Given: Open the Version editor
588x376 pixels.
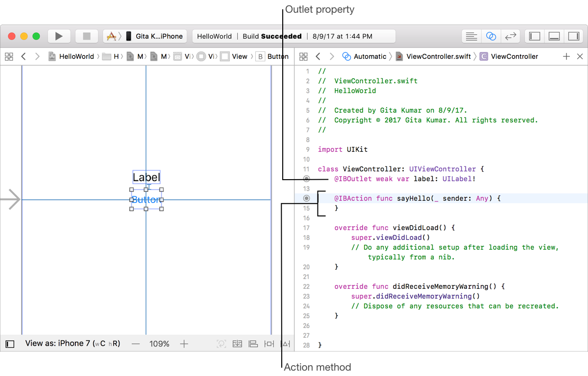Looking at the screenshot, I should coord(510,36).
